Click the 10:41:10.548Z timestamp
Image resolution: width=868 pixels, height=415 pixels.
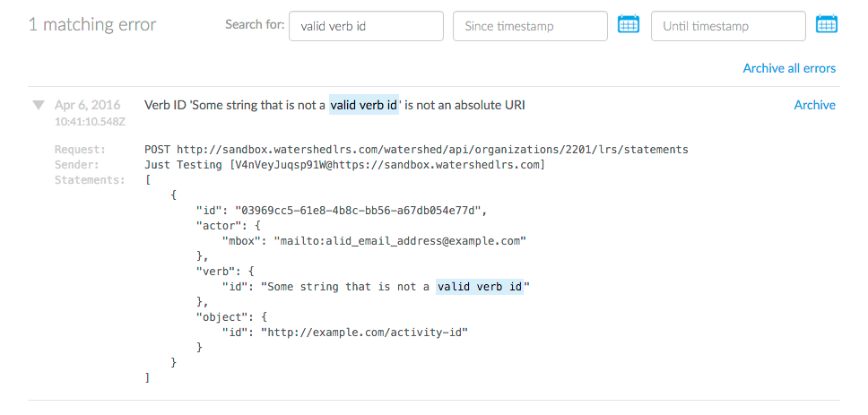point(90,121)
